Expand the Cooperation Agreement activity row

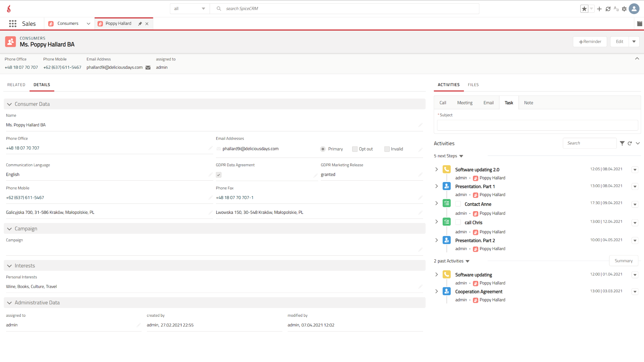click(436, 291)
